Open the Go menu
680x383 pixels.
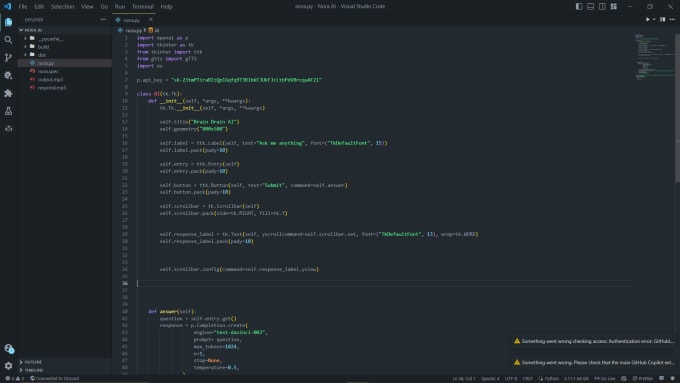click(x=104, y=7)
